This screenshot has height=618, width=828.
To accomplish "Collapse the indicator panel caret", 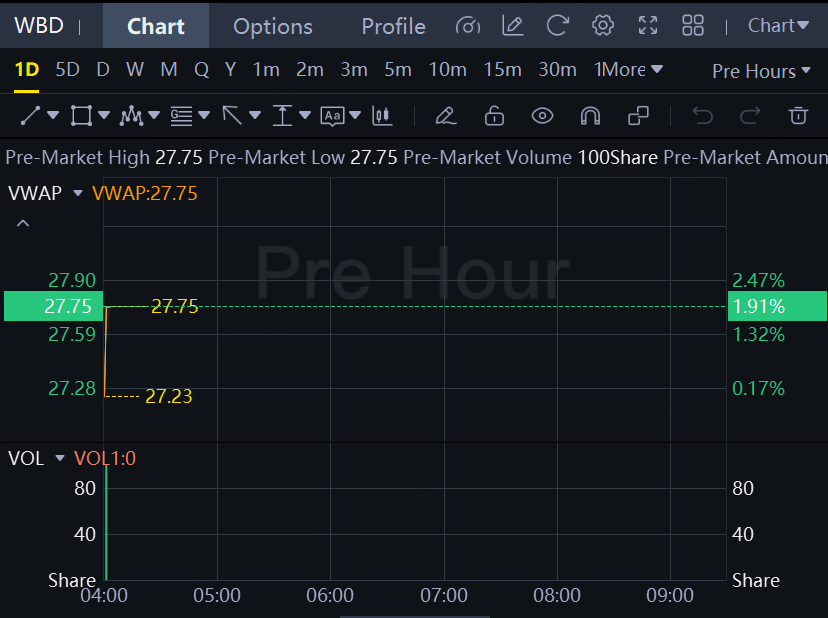I will pos(23,223).
